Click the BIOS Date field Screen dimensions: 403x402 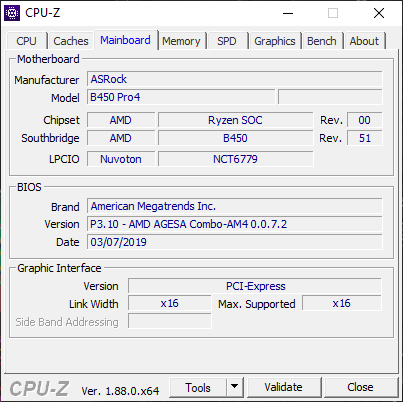(235, 242)
